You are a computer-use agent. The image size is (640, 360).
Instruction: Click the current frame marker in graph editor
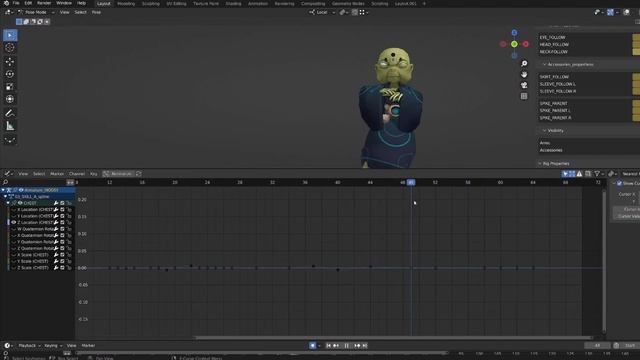411,182
